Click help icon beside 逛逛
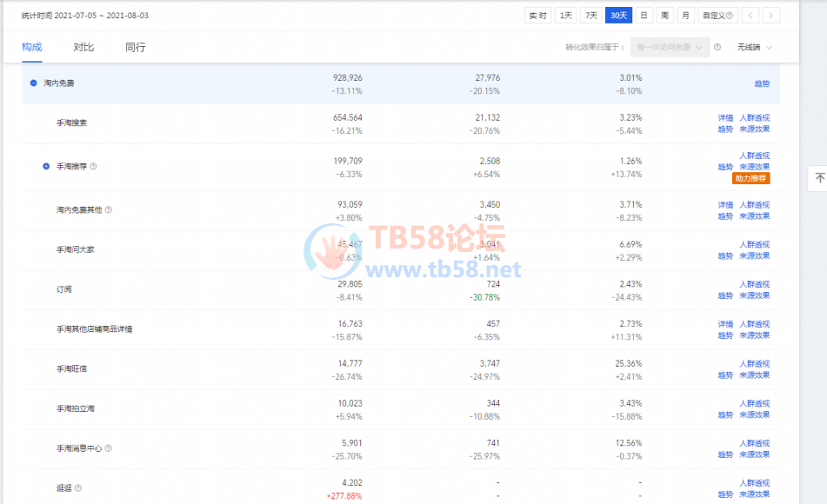 [x=78, y=488]
